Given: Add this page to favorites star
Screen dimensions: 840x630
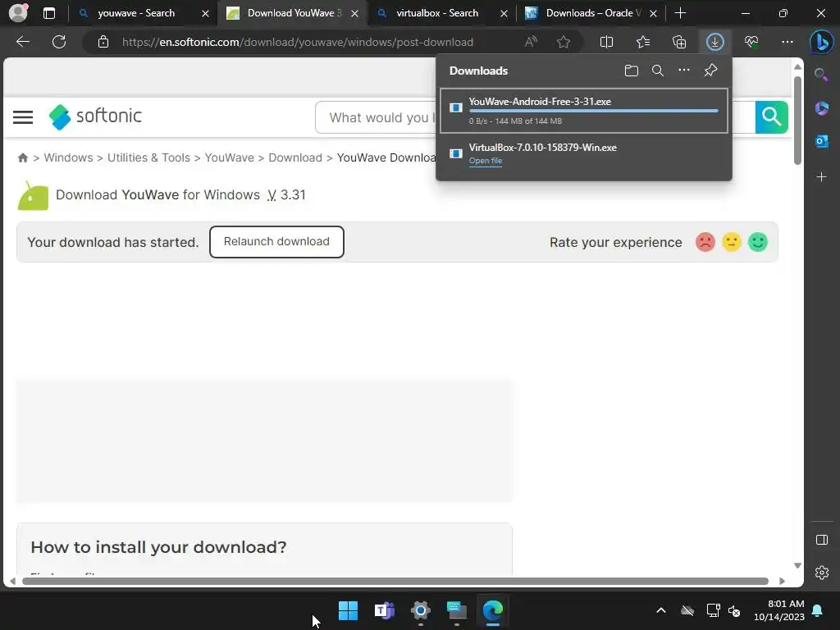Looking at the screenshot, I should point(563,42).
